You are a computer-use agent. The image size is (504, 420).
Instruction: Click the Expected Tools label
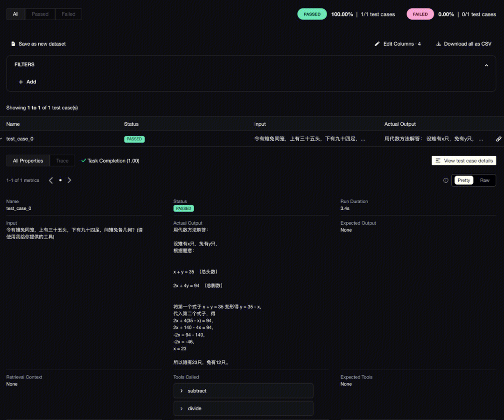356,377
